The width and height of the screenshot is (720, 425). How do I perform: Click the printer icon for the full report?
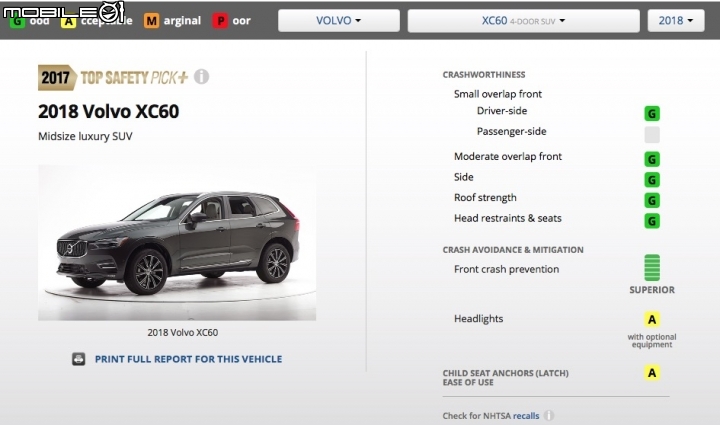[79, 359]
